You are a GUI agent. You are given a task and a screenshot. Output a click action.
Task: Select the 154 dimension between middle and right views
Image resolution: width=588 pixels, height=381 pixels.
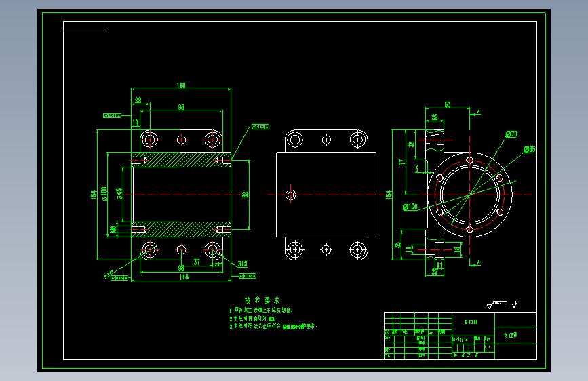[389, 195]
